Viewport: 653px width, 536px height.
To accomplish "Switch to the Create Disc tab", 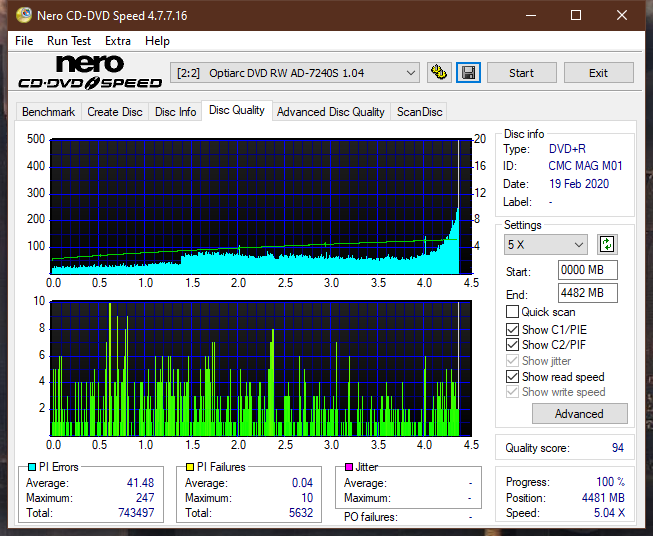I will coord(115,112).
